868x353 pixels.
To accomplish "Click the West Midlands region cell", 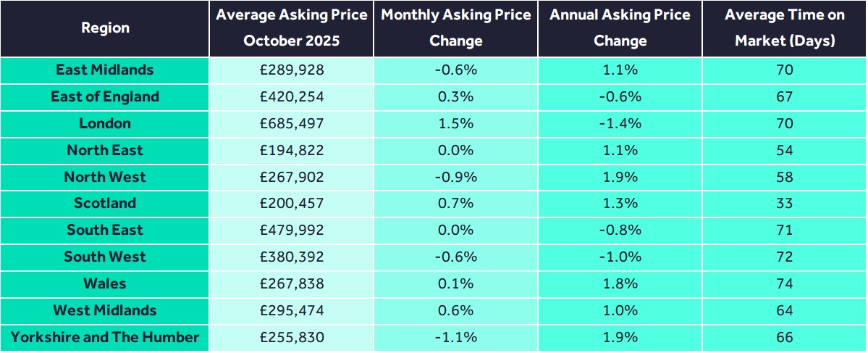I will (105, 311).
